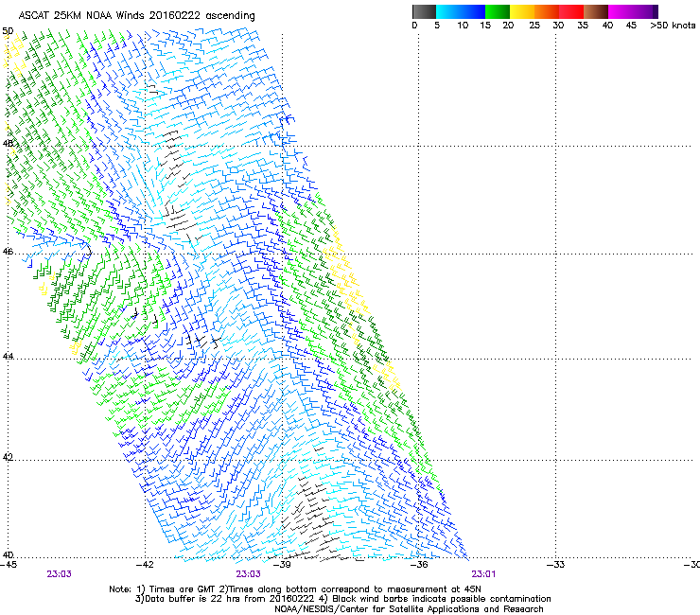This screenshot has width=700, height=615.
Task: Select the gray 0-5 knots legend segment
Action: (x=424, y=11)
